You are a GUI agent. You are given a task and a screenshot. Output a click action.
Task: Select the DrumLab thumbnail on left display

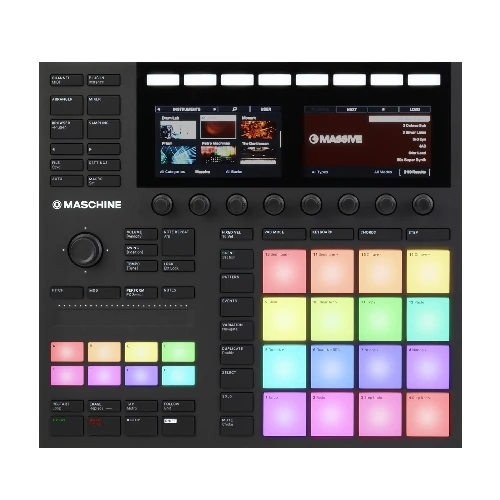[178, 130]
